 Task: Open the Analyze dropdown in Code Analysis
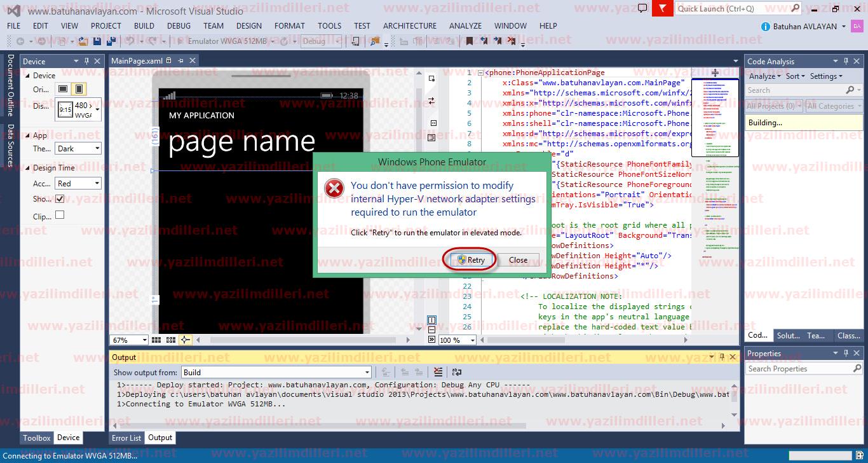764,76
